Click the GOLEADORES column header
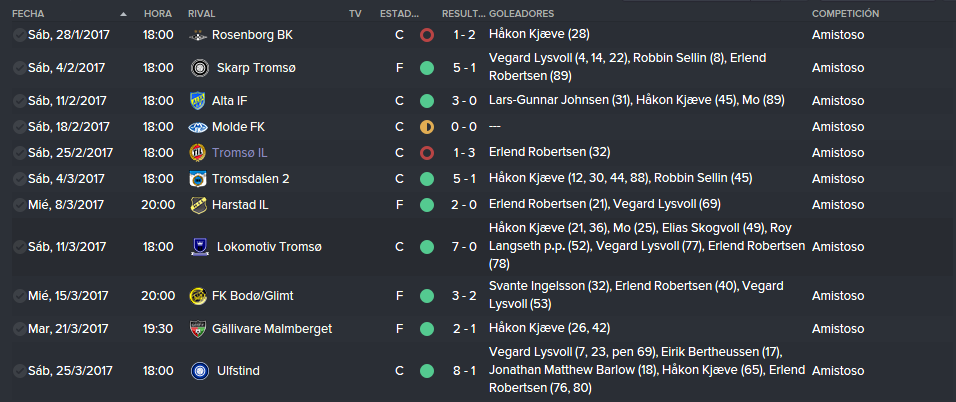956x402 pixels. (x=521, y=13)
